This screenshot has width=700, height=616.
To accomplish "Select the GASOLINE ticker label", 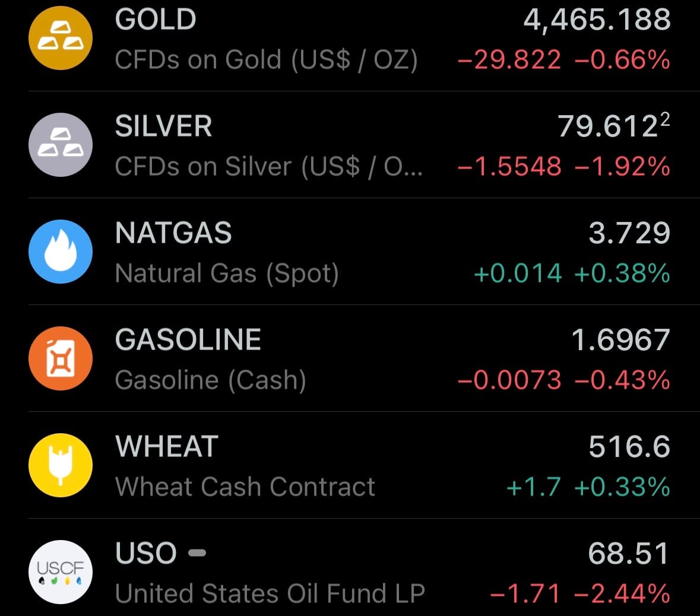I will [x=188, y=340].
